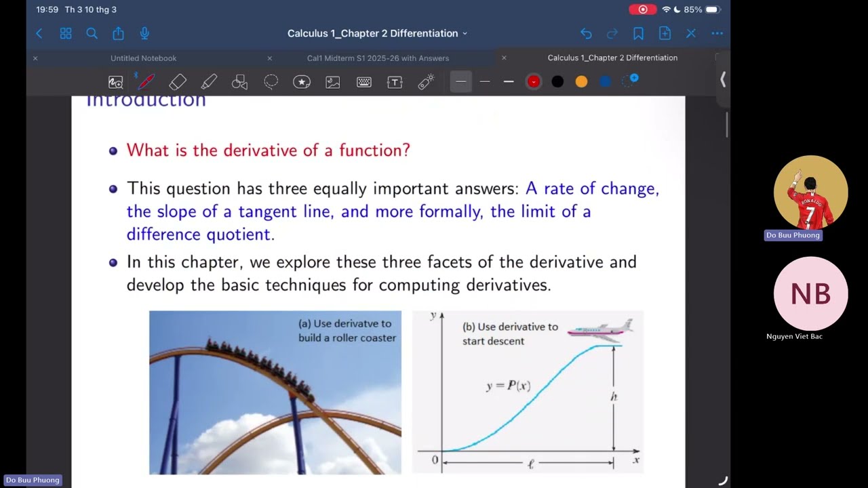Select the Eraser tool
Viewport: 868px width, 488px height.
tap(178, 82)
